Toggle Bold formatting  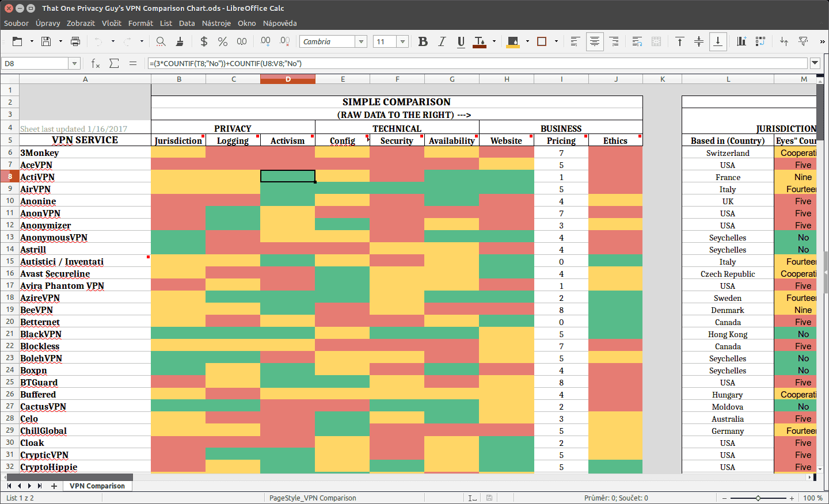click(x=423, y=41)
